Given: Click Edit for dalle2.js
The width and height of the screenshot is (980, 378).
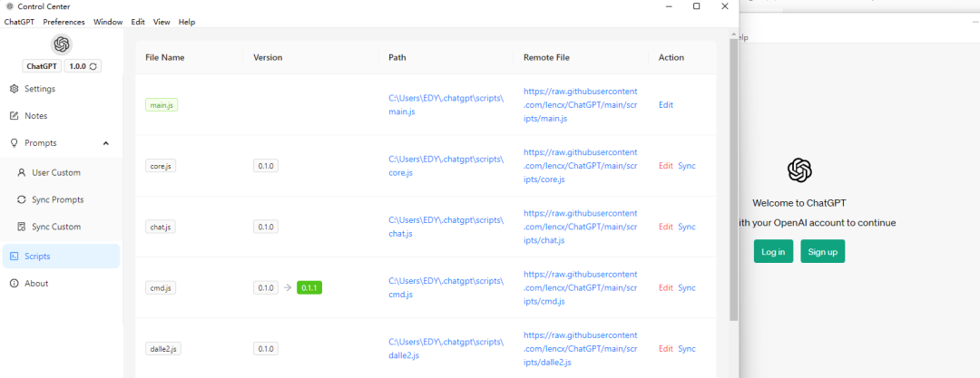Looking at the screenshot, I should coord(666,349).
